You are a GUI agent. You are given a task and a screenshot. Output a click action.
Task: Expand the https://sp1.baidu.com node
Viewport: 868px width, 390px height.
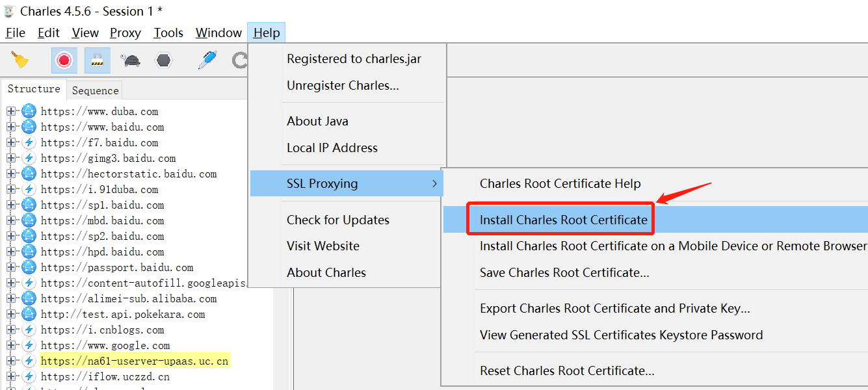pyautogui.click(x=11, y=205)
